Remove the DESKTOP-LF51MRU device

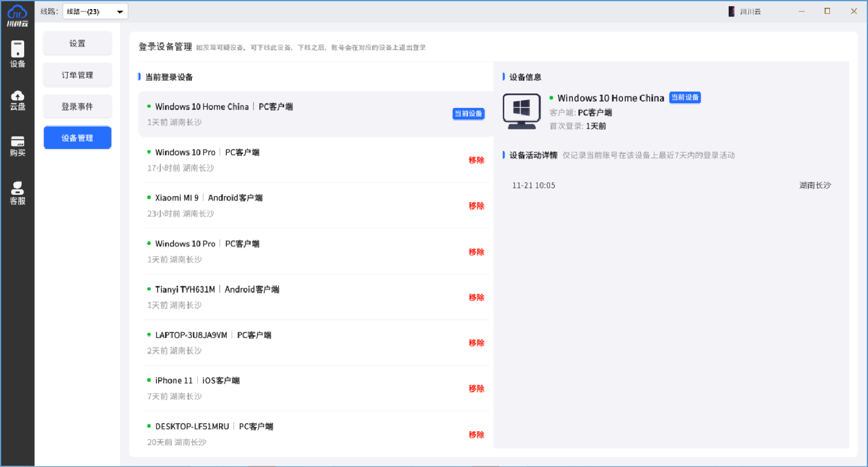pyautogui.click(x=477, y=434)
